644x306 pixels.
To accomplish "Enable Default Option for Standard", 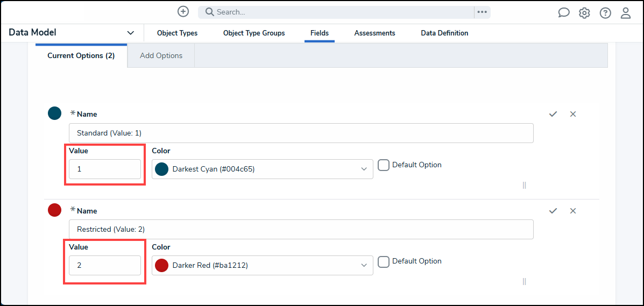I will [x=384, y=165].
